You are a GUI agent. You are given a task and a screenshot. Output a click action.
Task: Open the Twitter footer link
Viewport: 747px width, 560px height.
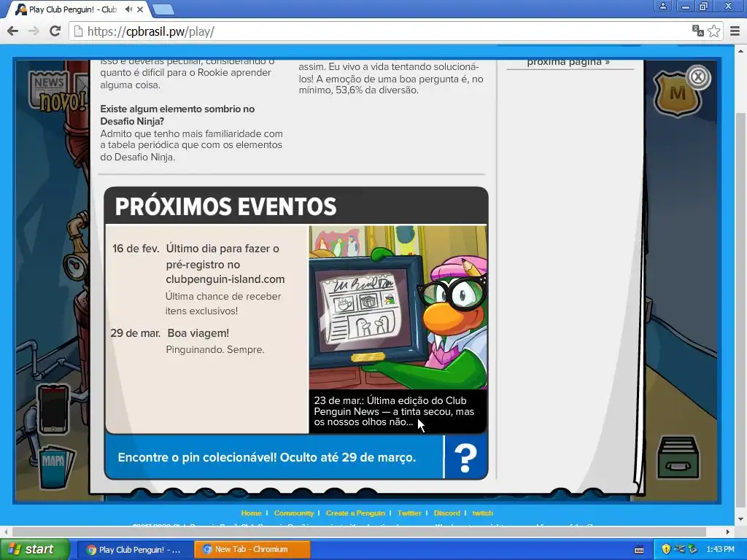coord(409,513)
